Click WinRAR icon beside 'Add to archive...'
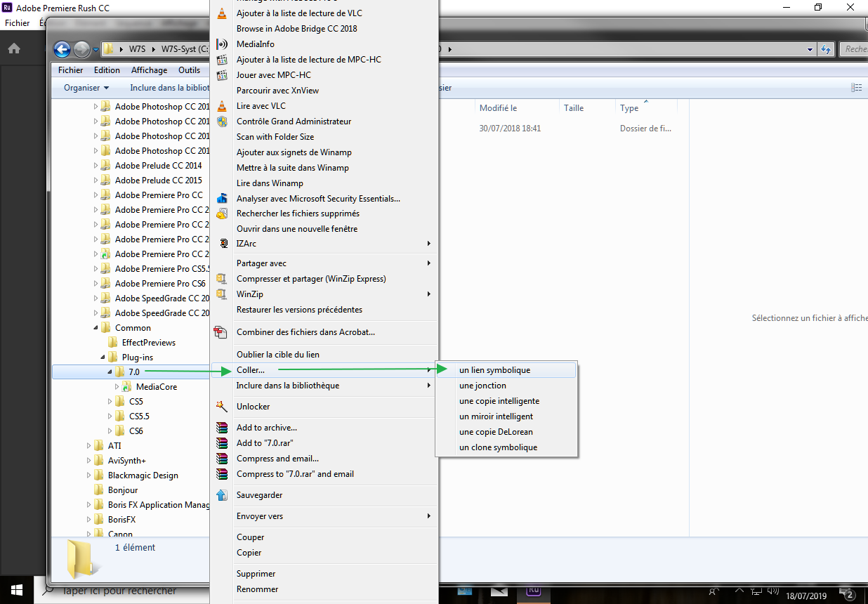 pos(222,428)
